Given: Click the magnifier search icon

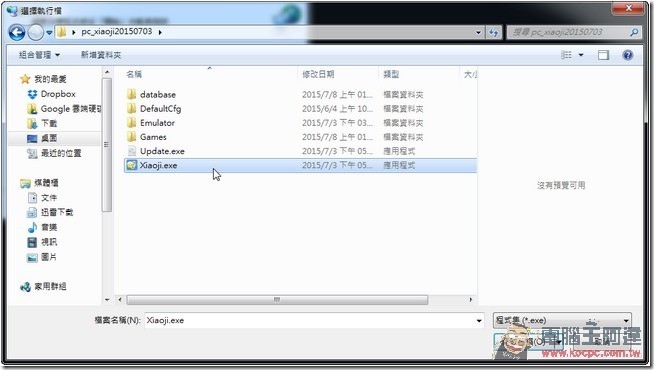Looking at the screenshot, I should (x=634, y=32).
